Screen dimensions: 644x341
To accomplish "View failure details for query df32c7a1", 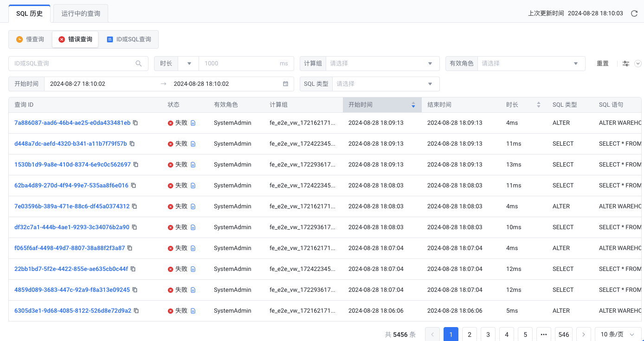I will (193, 227).
